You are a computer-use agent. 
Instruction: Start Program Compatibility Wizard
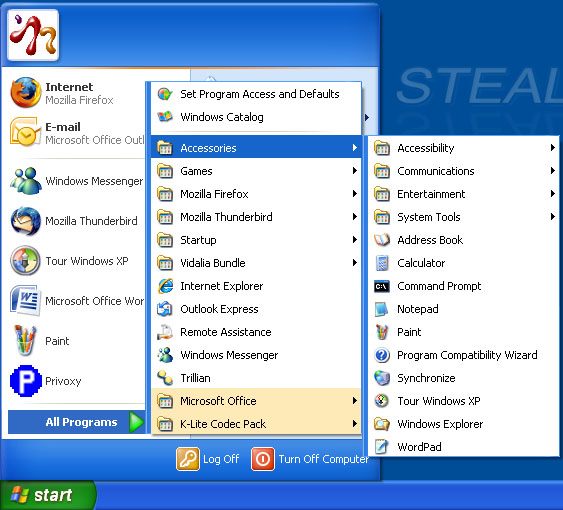464,355
